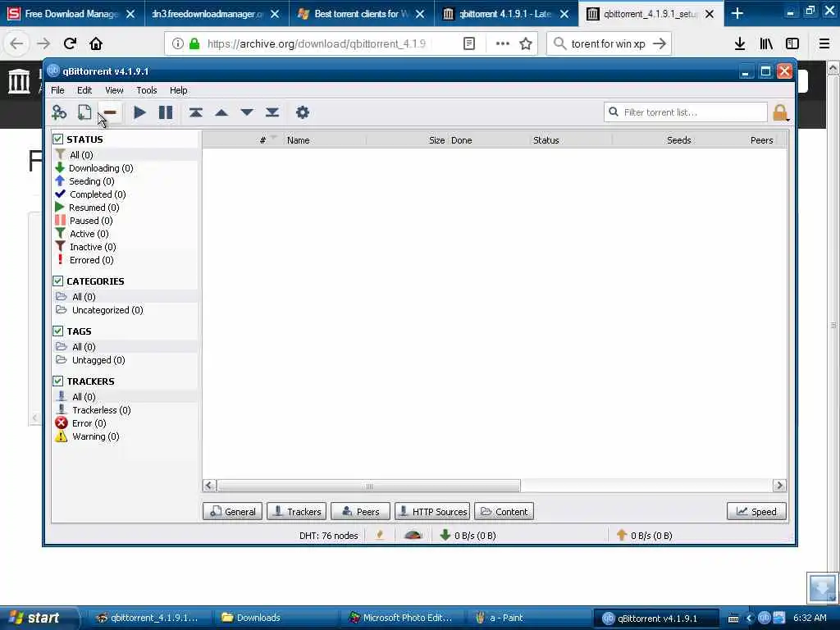Move torrent to top of queue

(x=195, y=112)
